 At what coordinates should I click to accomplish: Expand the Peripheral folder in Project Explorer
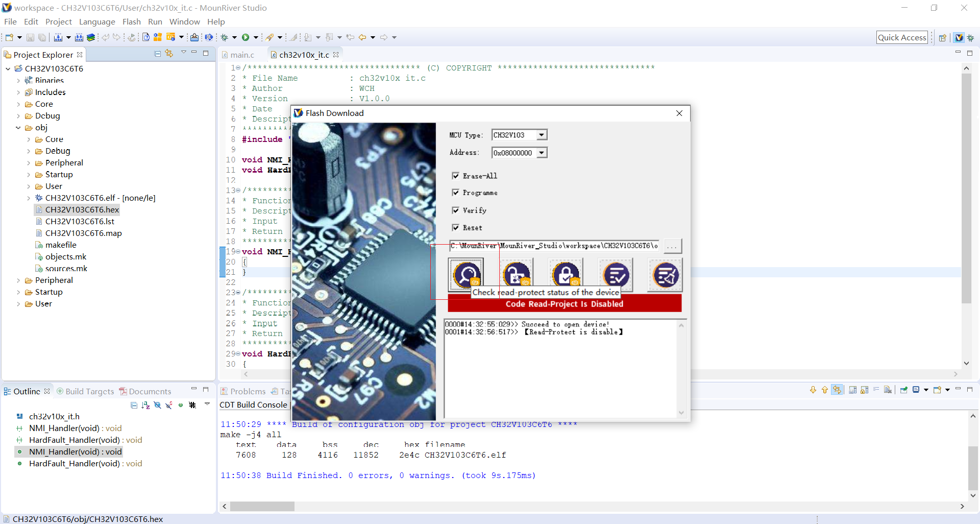click(x=18, y=280)
